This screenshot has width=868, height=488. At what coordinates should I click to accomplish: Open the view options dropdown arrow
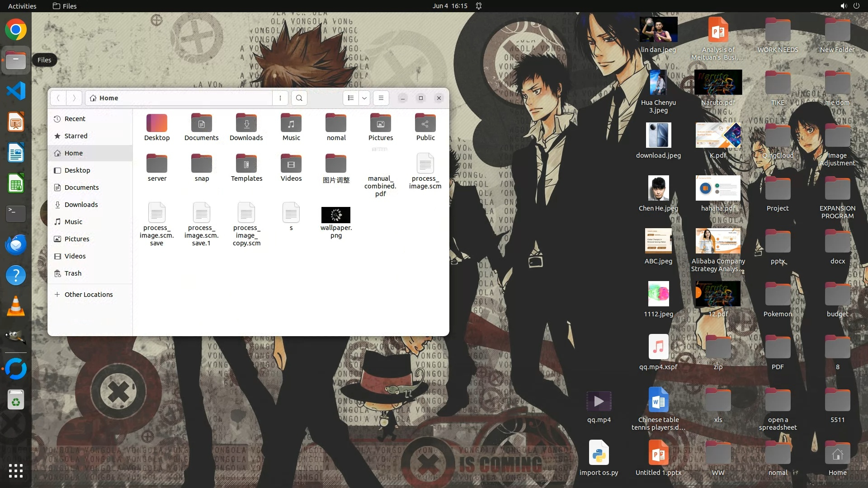point(364,98)
